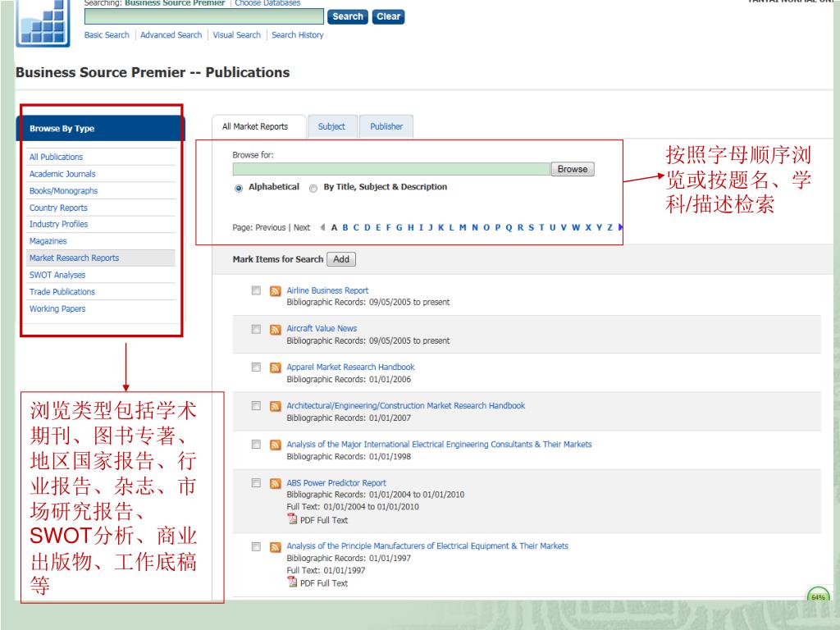Click PDF icon under ABS Power Predictor Report
The width and height of the screenshot is (840, 630).
(292, 518)
